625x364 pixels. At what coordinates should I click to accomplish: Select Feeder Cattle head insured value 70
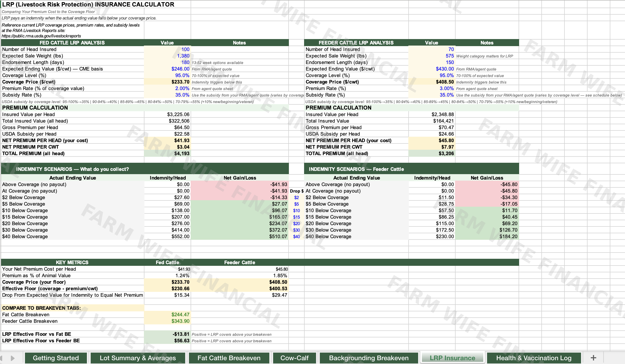click(432, 49)
